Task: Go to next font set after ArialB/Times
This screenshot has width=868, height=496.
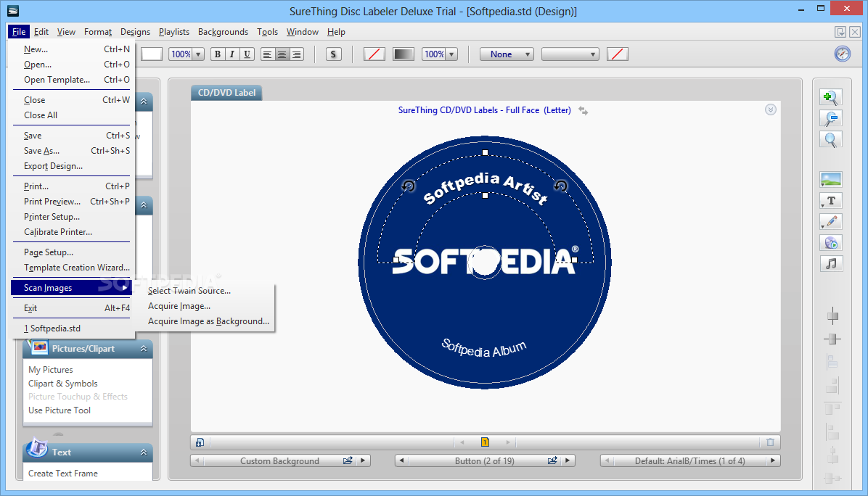Action: click(x=773, y=460)
